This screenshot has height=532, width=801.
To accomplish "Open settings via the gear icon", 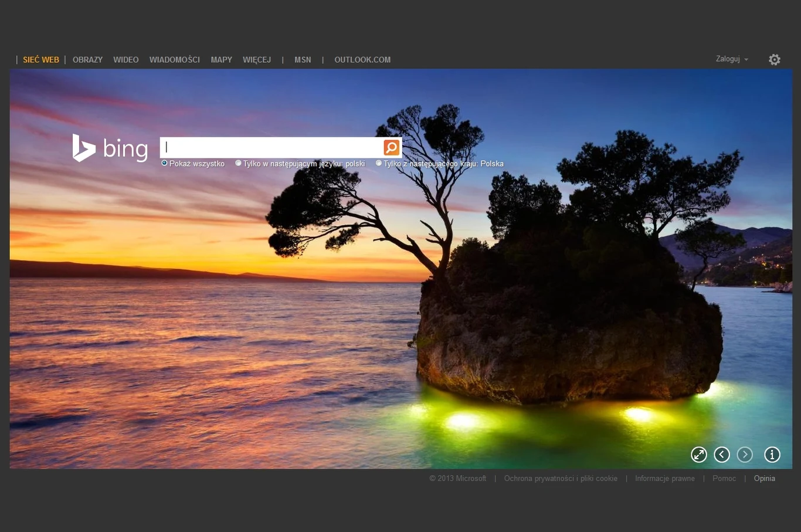I will click(774, 60).
